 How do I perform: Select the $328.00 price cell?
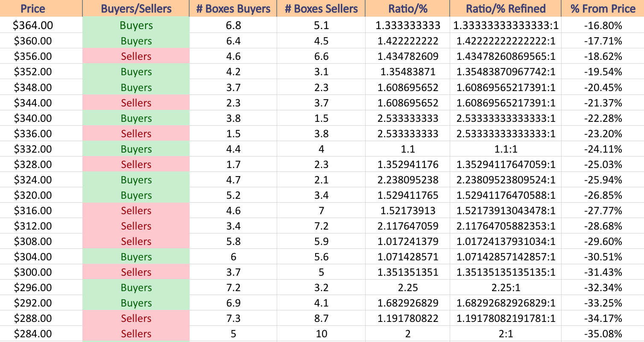pos(41,164)
